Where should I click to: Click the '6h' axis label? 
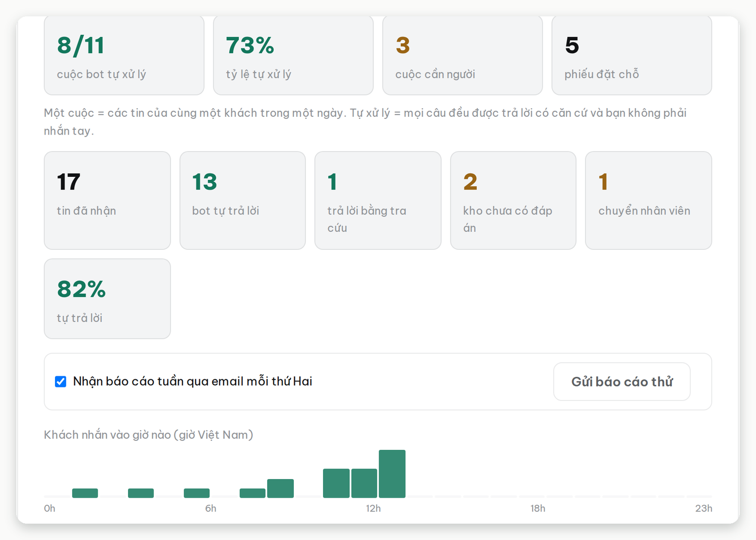[211, 508]
